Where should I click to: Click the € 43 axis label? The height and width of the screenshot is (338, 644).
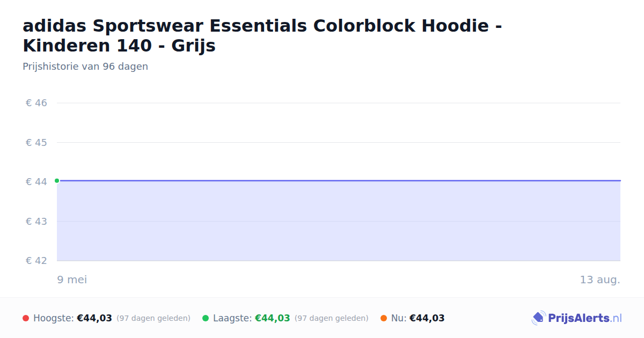click(x=37, y=221)
